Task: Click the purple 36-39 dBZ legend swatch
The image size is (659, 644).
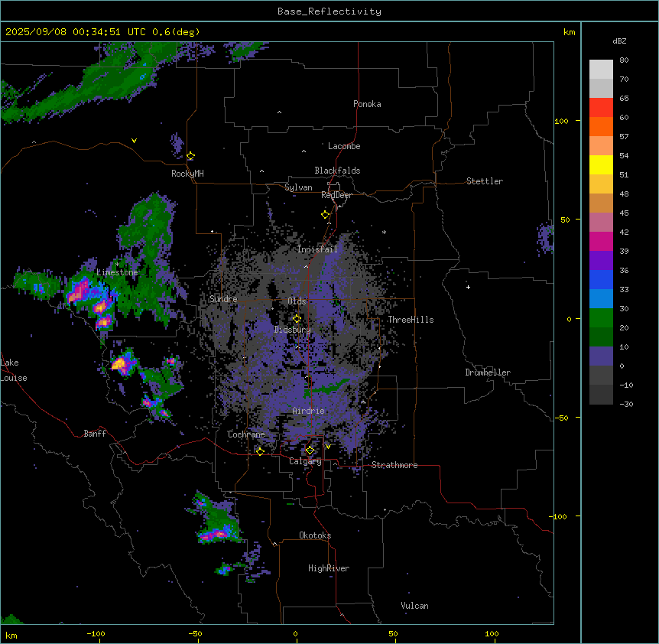Action: 601,261
